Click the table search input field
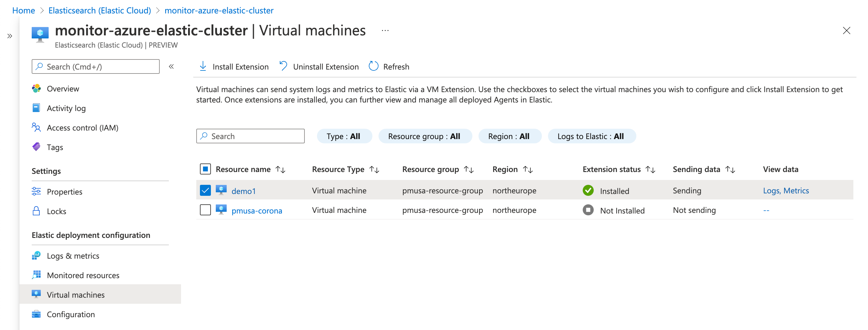This screenshot has height=330, width=868. click(x=250, y=136)
